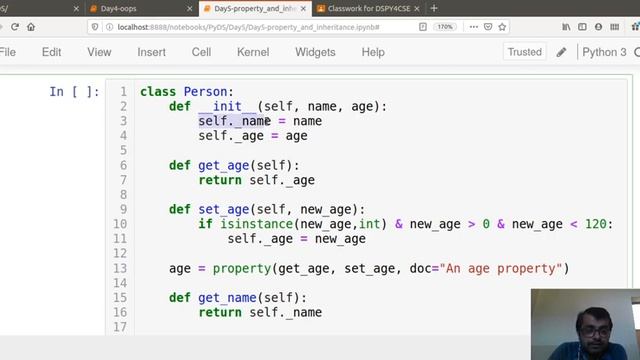
Task: Click the webcam video thumbnail
Action: pyautogui.click(x=586, y=324)
